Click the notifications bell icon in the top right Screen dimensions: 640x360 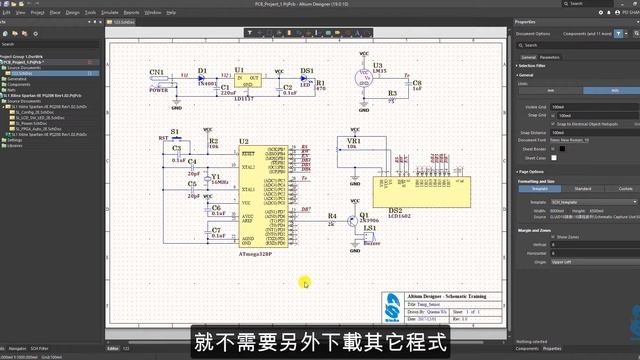coord(609,13)
